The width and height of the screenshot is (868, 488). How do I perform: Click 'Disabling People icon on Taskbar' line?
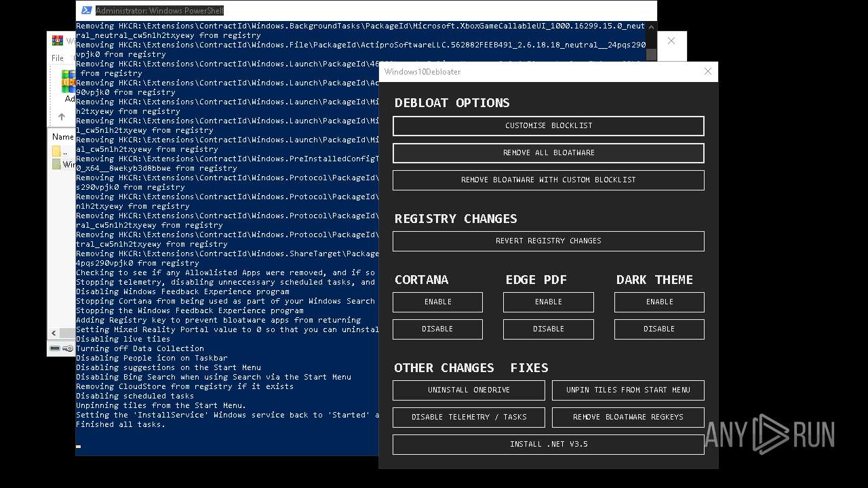[152, 358]
